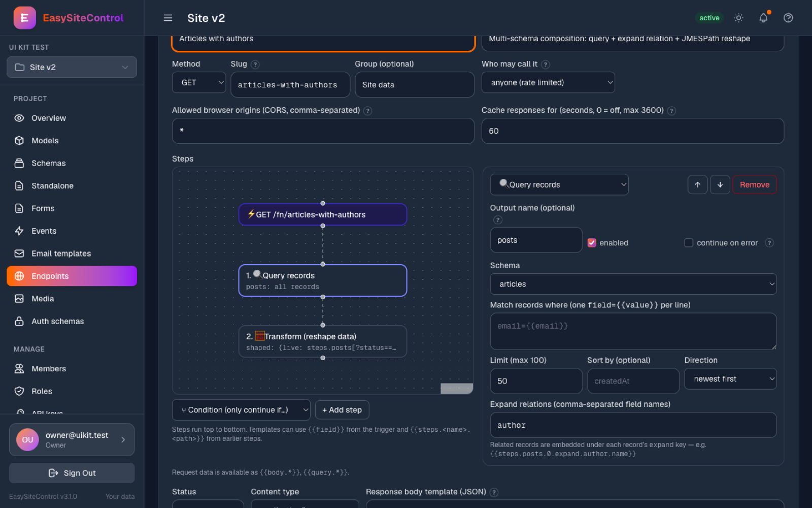Click the Forms icon in sidebar
812x508 pixels.
[x=19, y=208]
